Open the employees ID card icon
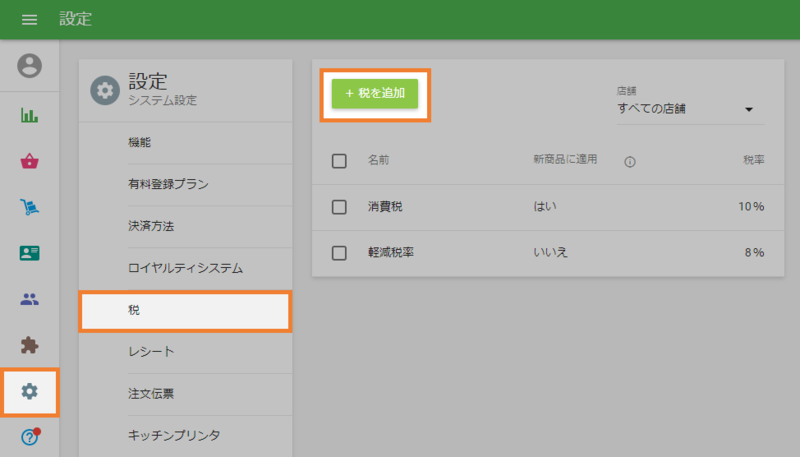Image resolution: width=800 pixels, height=457 pixels. (30, 253)
